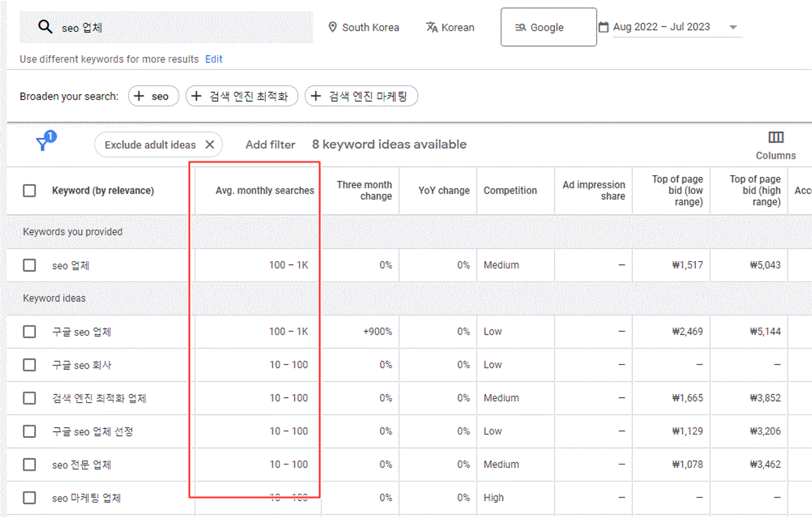
Task: Click the search magnifier icon
Action: coord(45,26)
